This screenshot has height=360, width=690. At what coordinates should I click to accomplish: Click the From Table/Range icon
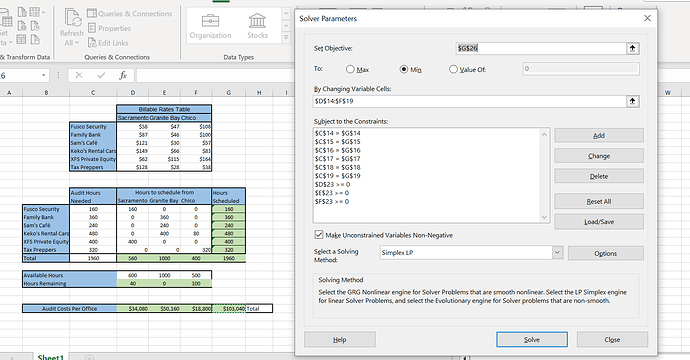22,40
